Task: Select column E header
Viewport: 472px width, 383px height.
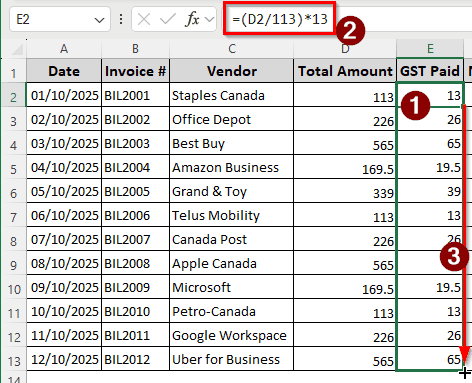Action: click(430, 49)
